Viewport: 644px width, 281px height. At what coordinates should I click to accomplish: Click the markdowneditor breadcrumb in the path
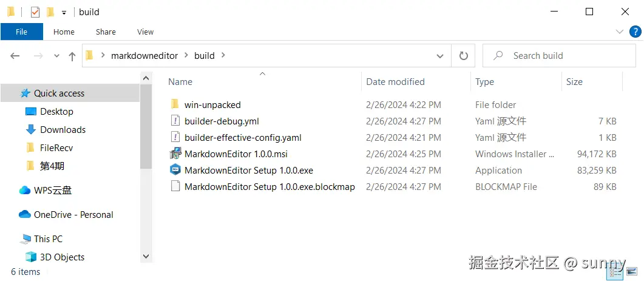pyautogui.click(x=144, y=55)
